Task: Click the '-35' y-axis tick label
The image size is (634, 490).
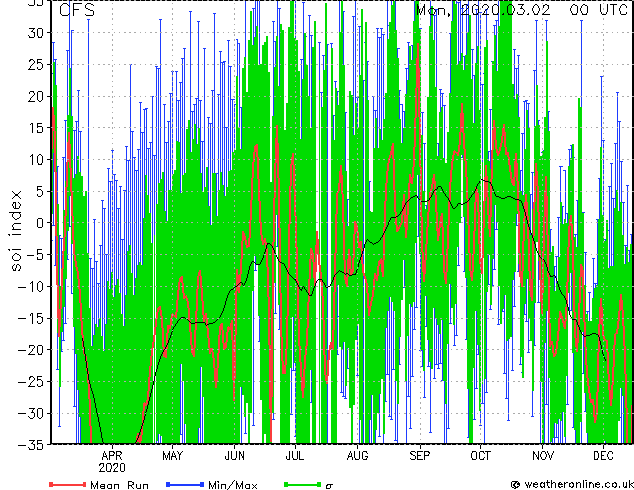Action: tap(32, 445)
